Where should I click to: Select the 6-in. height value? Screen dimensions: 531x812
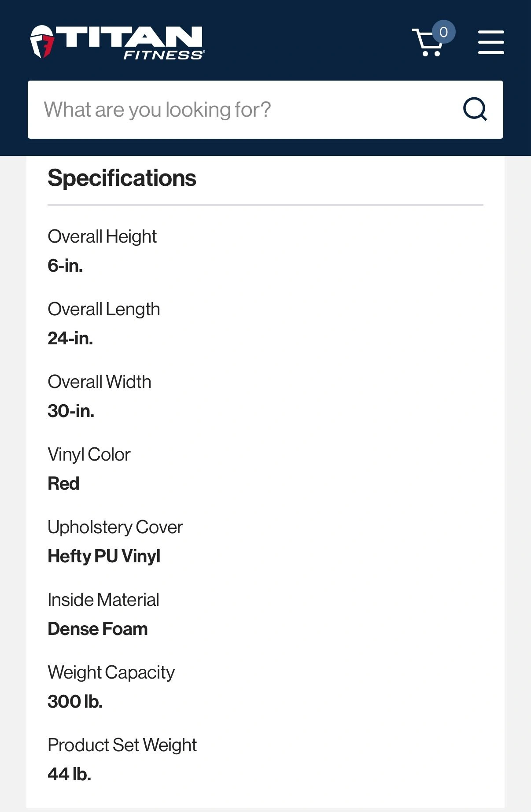point(65,266)
